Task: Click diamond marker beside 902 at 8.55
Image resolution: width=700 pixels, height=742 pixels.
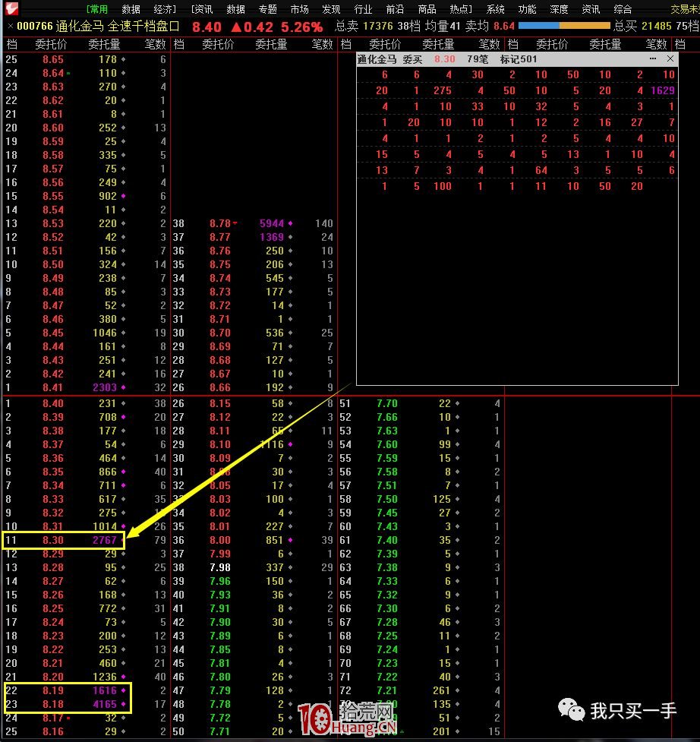Action: click(124, 196)
